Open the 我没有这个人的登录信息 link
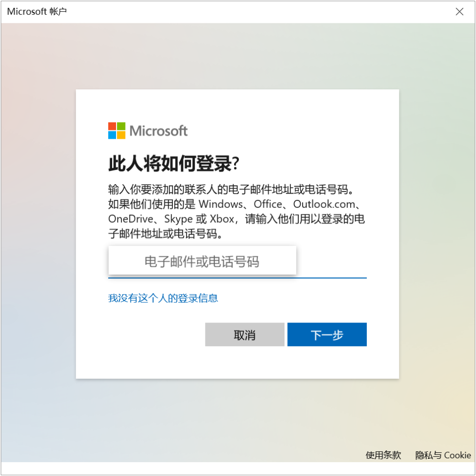Viewport: 476px width, 476px height. click(163, 298)
